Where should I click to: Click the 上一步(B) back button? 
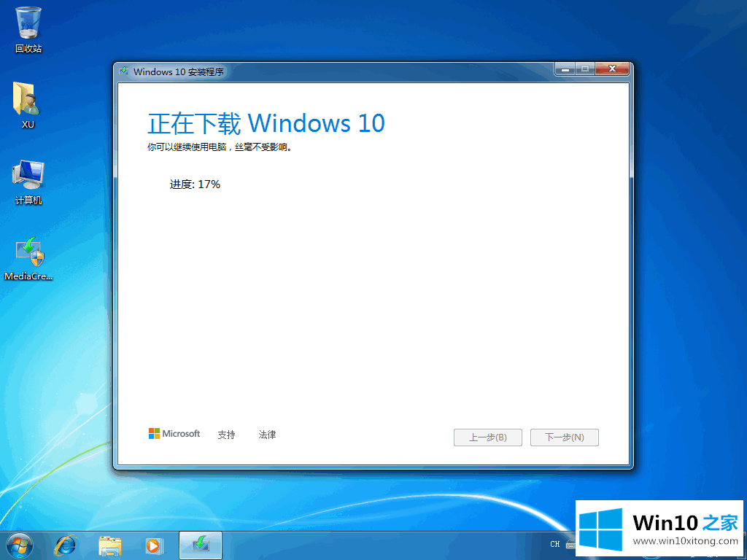(488, 437)
